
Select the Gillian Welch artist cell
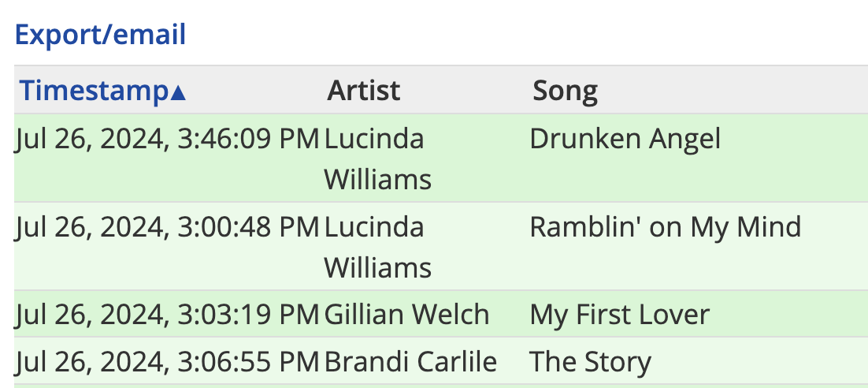pos(407,315)
